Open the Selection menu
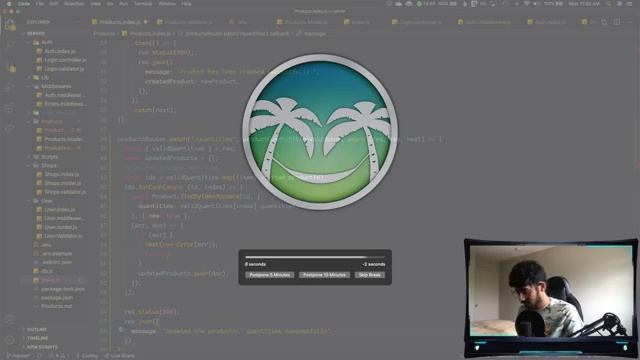This screenshot has width=640, height=360. pos(74,4)
